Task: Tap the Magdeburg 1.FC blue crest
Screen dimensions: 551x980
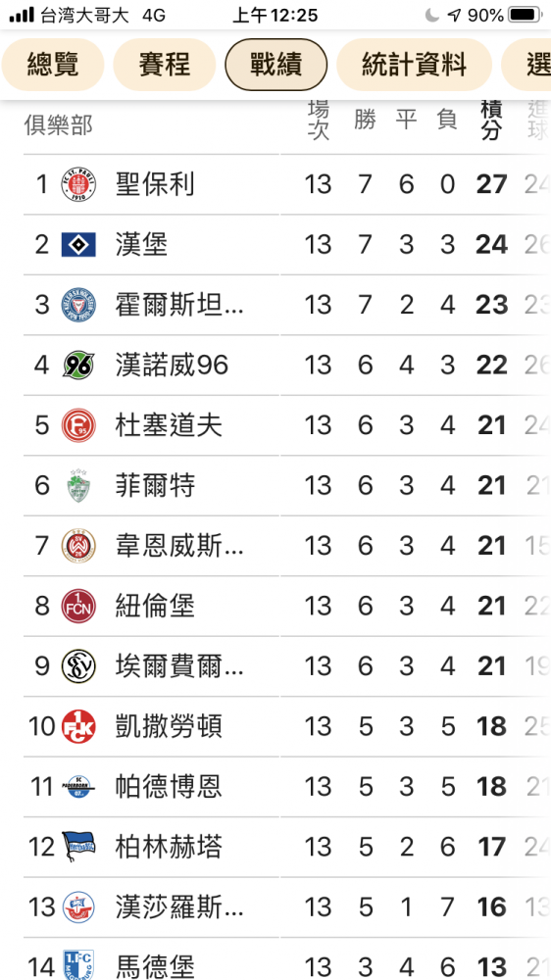Action: [x=78, y=965]
